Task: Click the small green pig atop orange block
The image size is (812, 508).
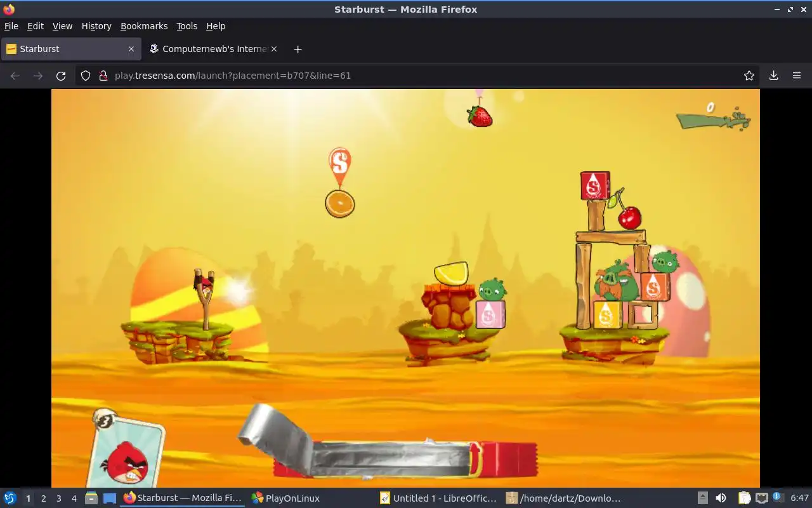Action: click(x=665, y=261)
